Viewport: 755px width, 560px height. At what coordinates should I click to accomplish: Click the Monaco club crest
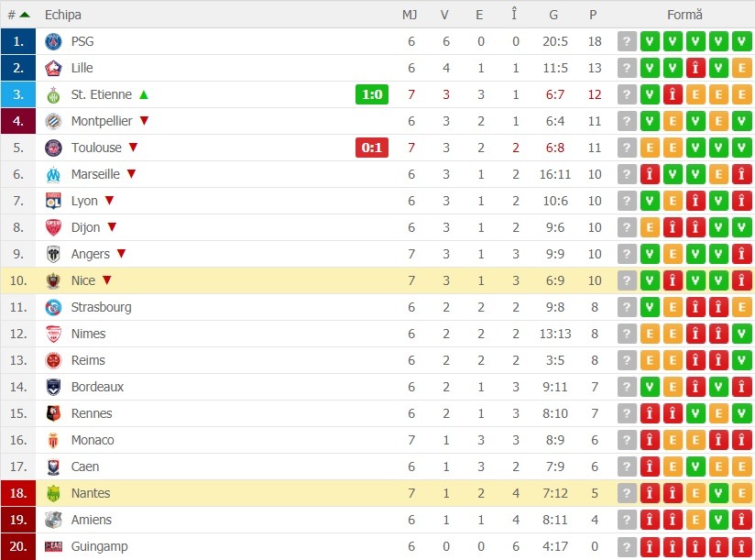coord(53,440)
